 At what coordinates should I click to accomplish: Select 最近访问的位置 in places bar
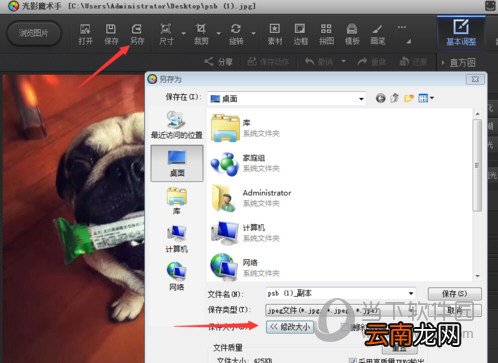[x=177, y=125]
